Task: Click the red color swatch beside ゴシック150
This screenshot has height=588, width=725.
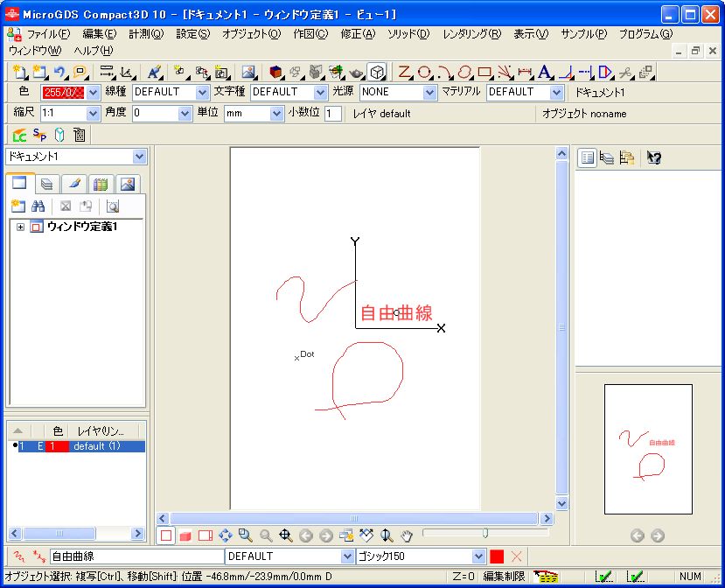Action: pos(497,556)
